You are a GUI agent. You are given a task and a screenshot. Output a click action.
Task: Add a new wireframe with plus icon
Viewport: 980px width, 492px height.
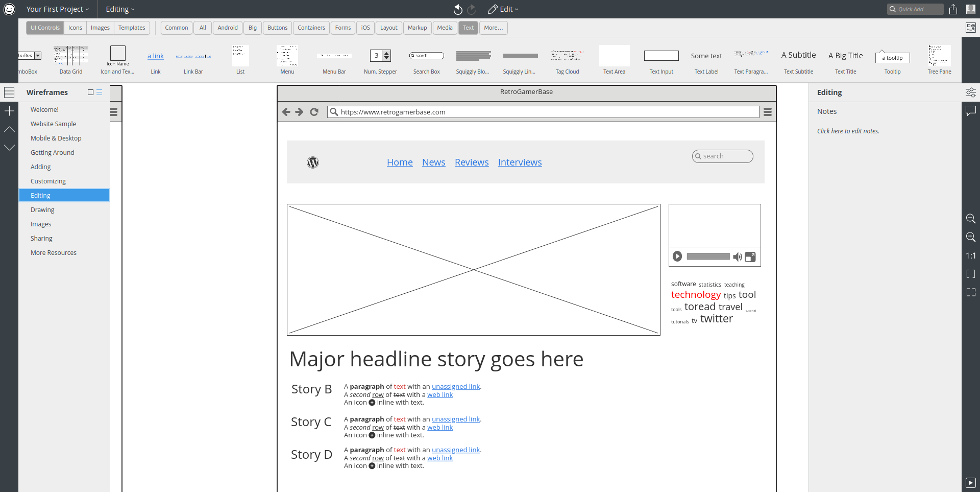[9, 111]
